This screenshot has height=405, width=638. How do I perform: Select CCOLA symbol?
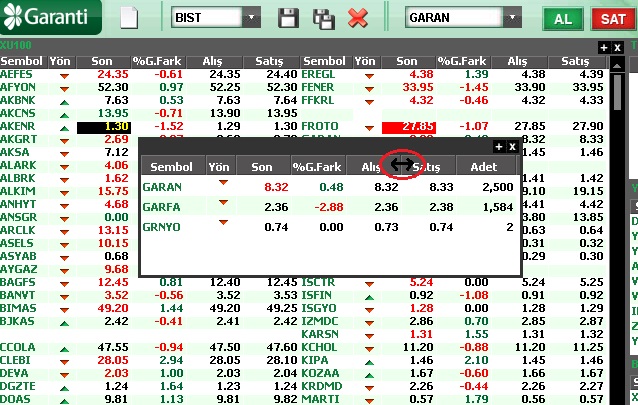pyautogui.click(x=17, y=348)
